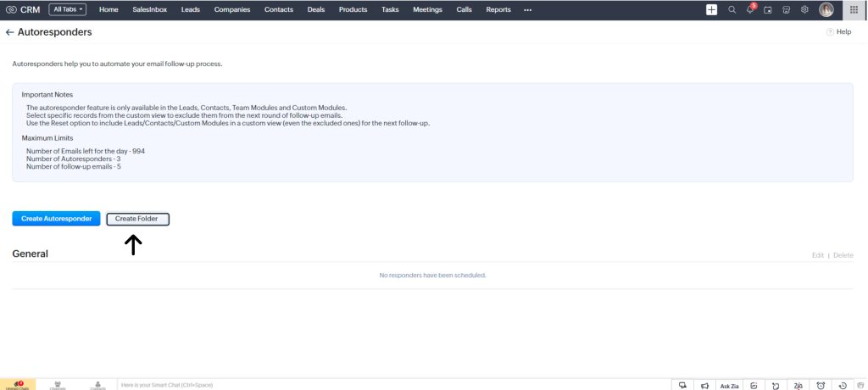The width and height of the screenshot is (868, 390).
Task: Click the quick create plus icon
Action: [712, 9]
